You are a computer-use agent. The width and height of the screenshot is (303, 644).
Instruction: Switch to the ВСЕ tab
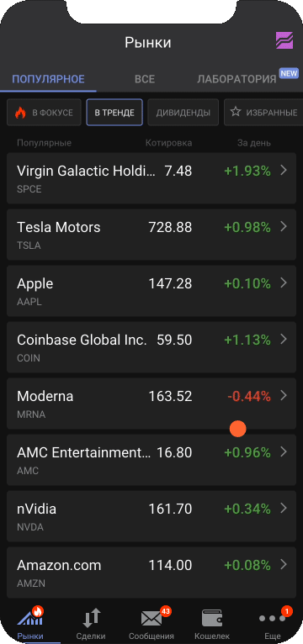coord(145,79)
